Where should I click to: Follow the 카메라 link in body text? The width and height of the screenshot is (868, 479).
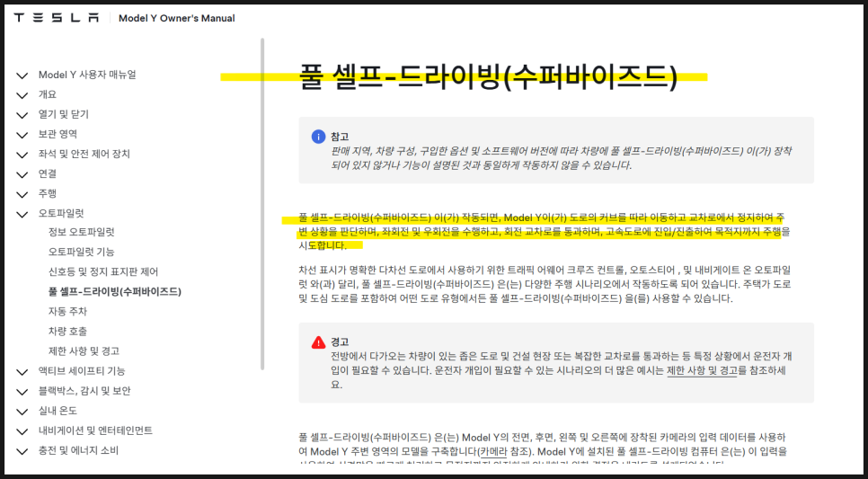click(x=494, y=451)
